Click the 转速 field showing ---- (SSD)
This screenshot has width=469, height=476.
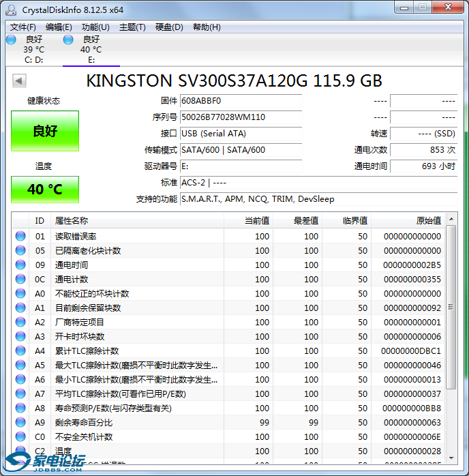pyautogui.click(x=423, y=134)
